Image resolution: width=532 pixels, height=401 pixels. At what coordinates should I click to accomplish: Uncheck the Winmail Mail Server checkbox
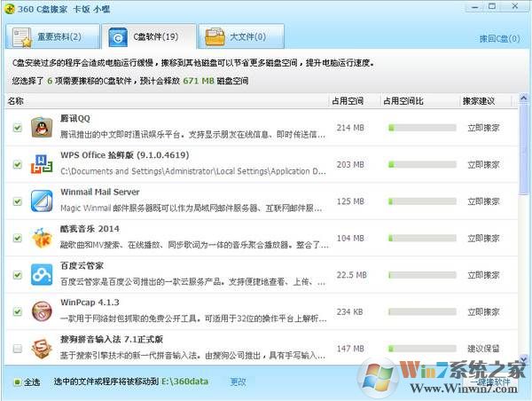point(18,201)
